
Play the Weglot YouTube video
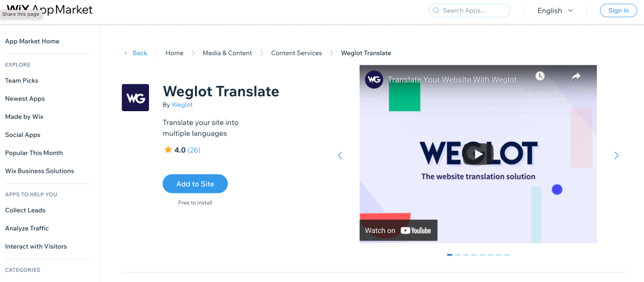click(478, 154)
